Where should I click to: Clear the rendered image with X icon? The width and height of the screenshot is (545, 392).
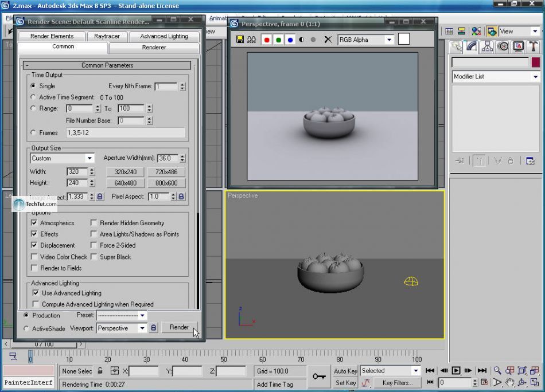[328, 40]
